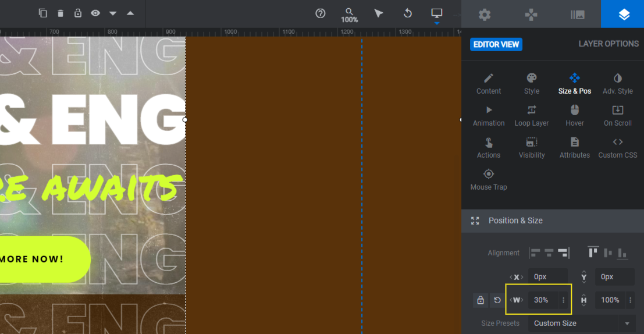The image size is (644, 334).
Task: Delete layer with trash icon
Action: pyautogui.click(x=61, y=13)
